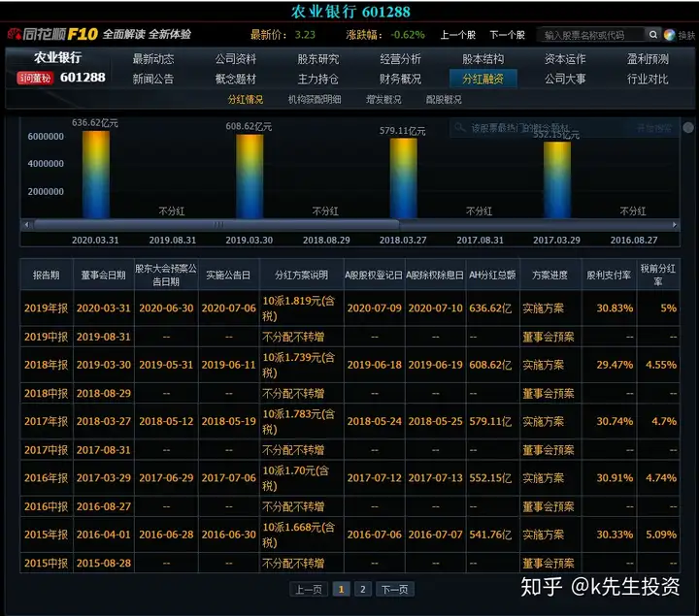The width and height of the screenshot is (699, 616).
Task: Click stock name search input field
Action: click(591, 35)
